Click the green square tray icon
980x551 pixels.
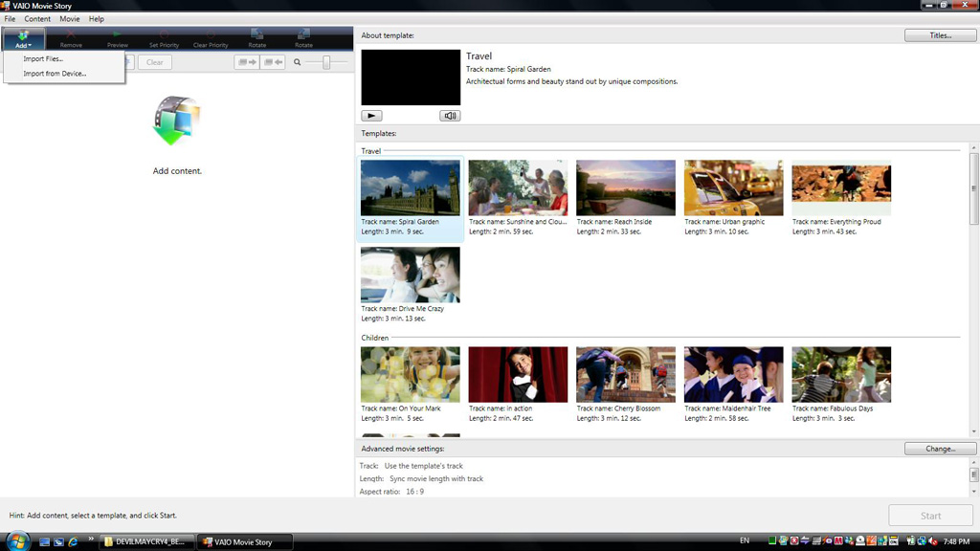772,541
